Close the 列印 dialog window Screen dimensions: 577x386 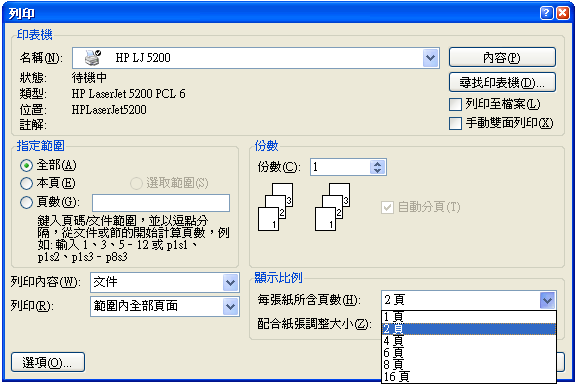pos(563,13)
